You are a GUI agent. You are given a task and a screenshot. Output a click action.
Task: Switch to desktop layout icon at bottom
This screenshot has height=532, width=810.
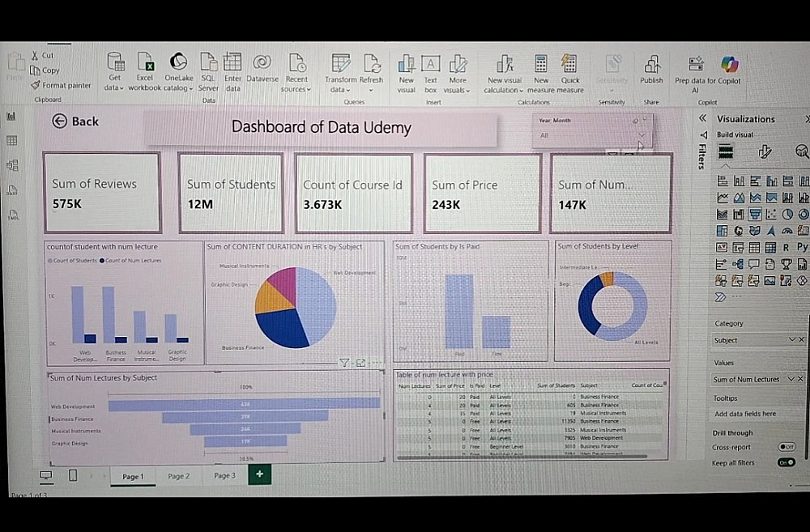click(46, 475)
